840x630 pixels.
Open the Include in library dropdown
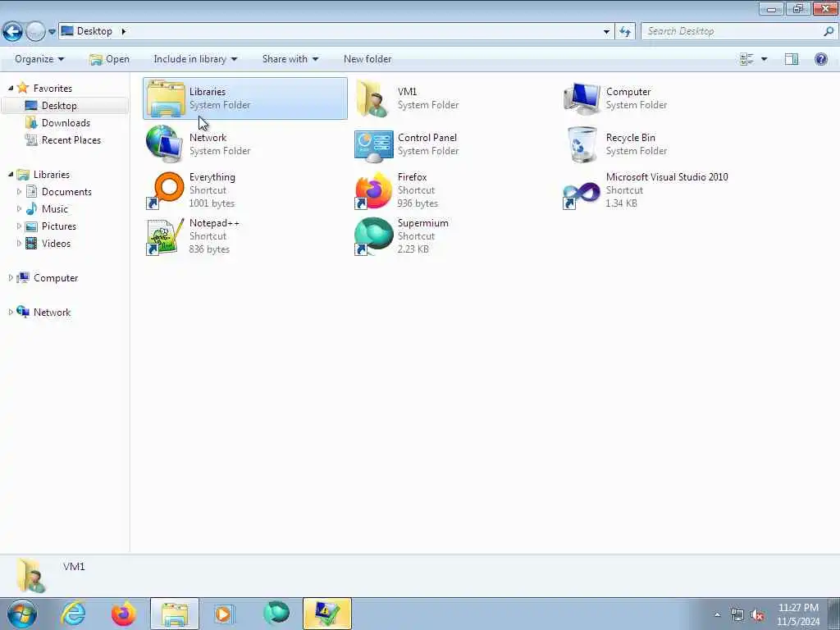click(x=195, y=59)
